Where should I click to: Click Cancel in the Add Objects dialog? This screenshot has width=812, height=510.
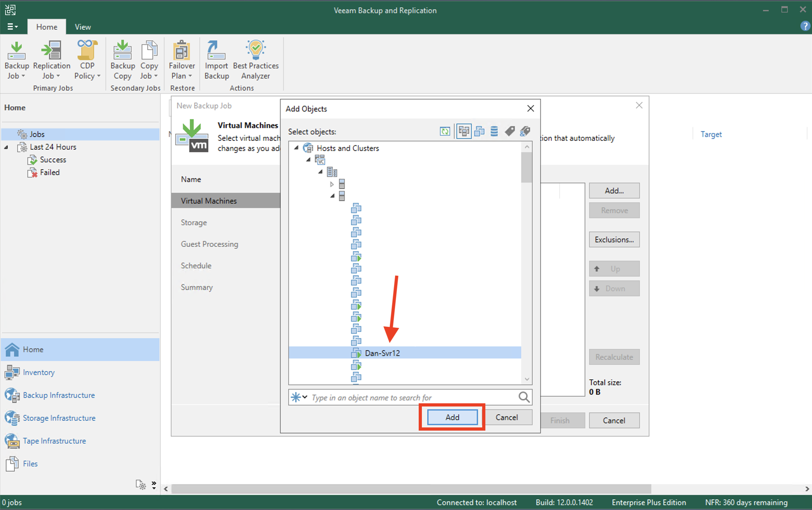(507, 417)
